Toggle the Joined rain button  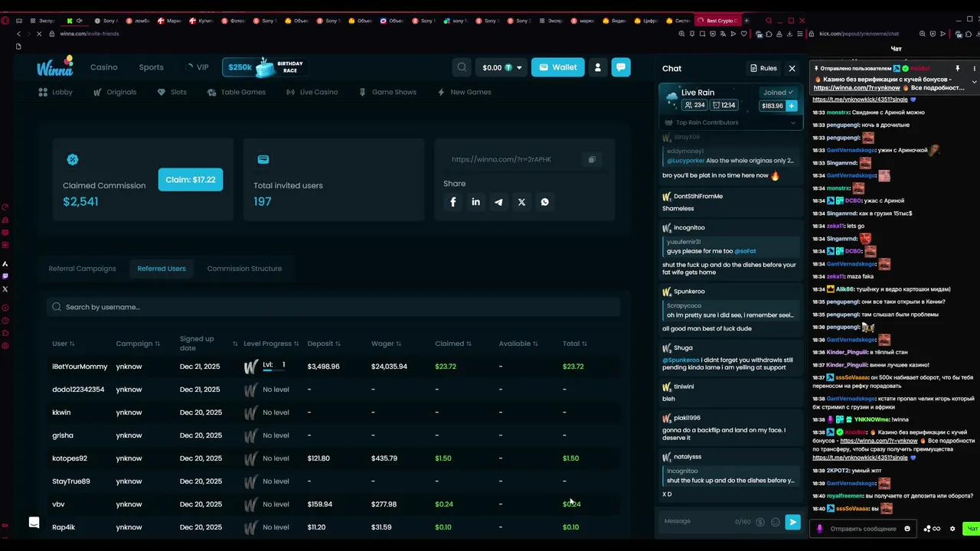coord(778,93)
